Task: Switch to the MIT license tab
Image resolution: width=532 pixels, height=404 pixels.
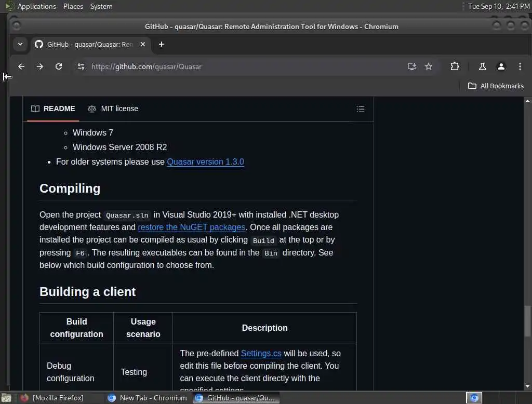Action: click(x=113, y=109)
